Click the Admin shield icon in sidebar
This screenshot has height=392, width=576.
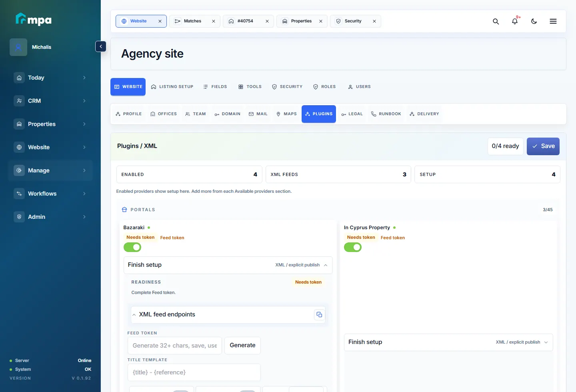[x=19, y=217]
